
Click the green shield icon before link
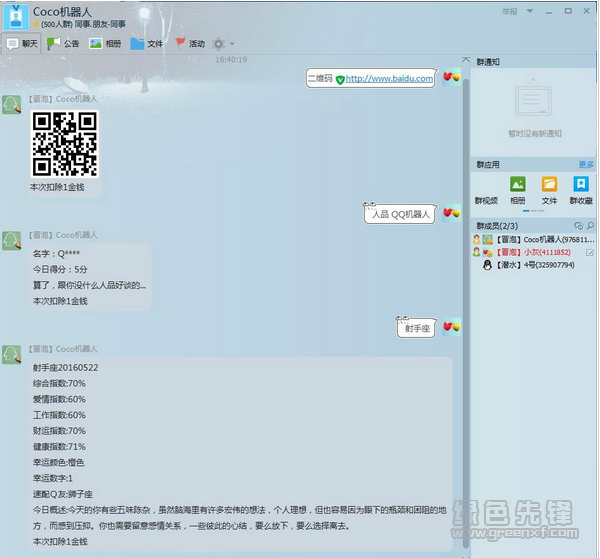(340, 80)
